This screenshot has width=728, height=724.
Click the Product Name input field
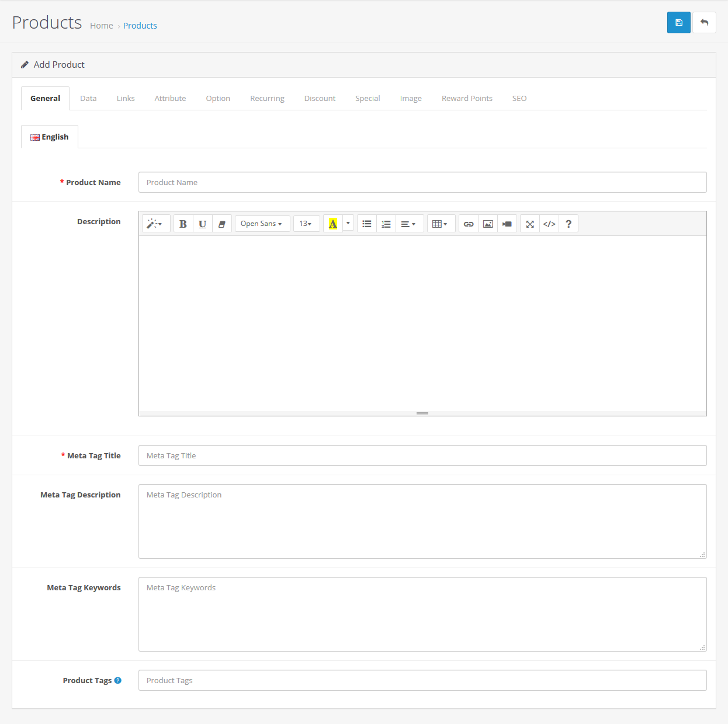pos(422,182)
